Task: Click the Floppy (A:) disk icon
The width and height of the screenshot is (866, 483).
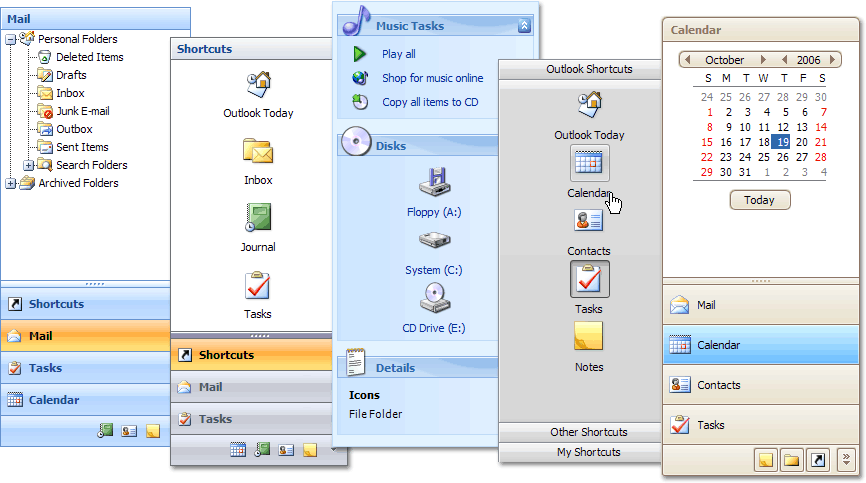Action: tap(435, 182)
